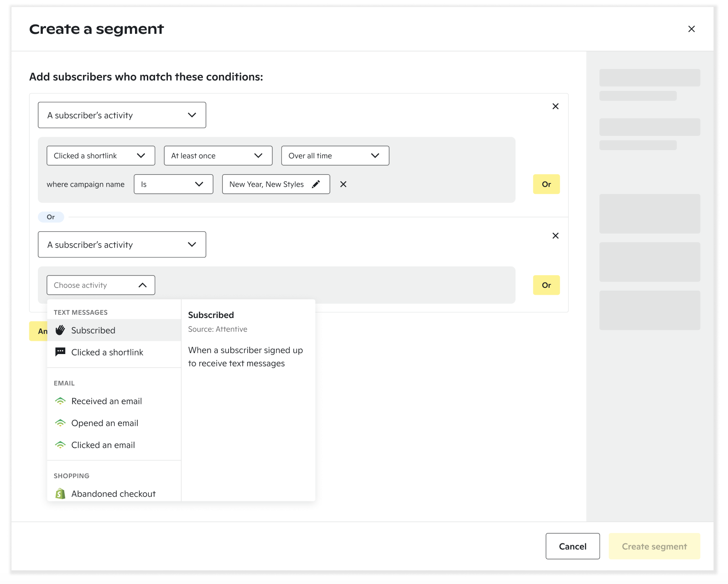Image resolution: width=728 pixels, height=584 pixels.
Task: Pick Opened an email from list
Action: click(104, 423)
